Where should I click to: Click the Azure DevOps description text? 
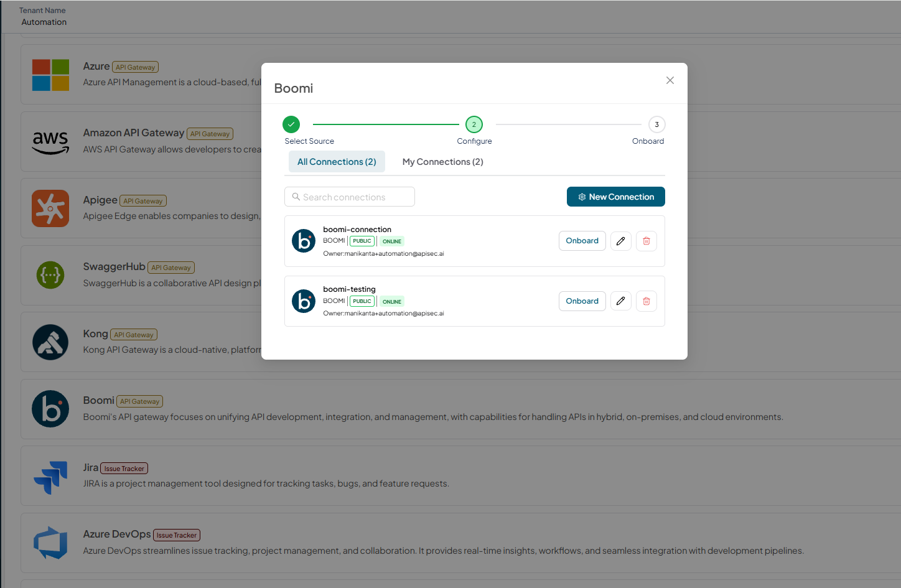coord(444,551)
